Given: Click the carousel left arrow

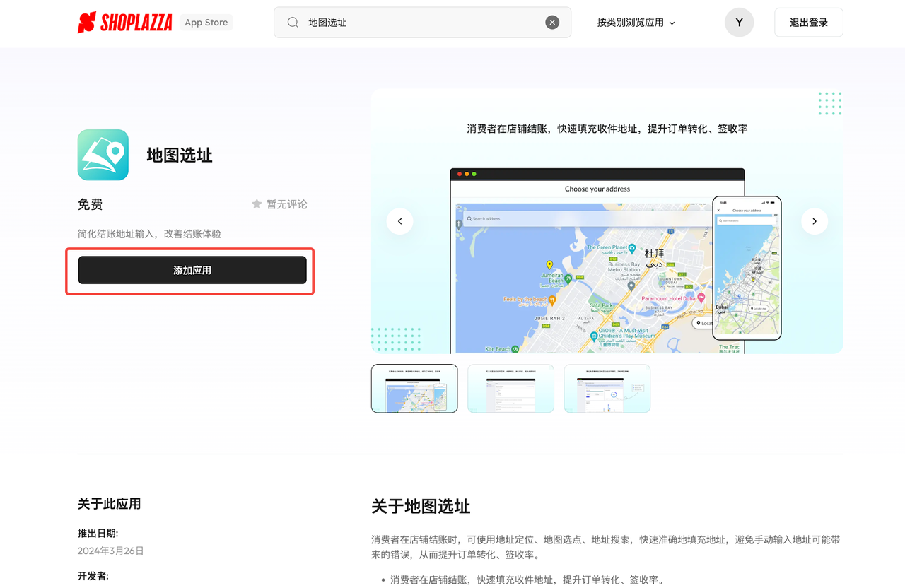Looking at the screenshot, I should 399,220.
